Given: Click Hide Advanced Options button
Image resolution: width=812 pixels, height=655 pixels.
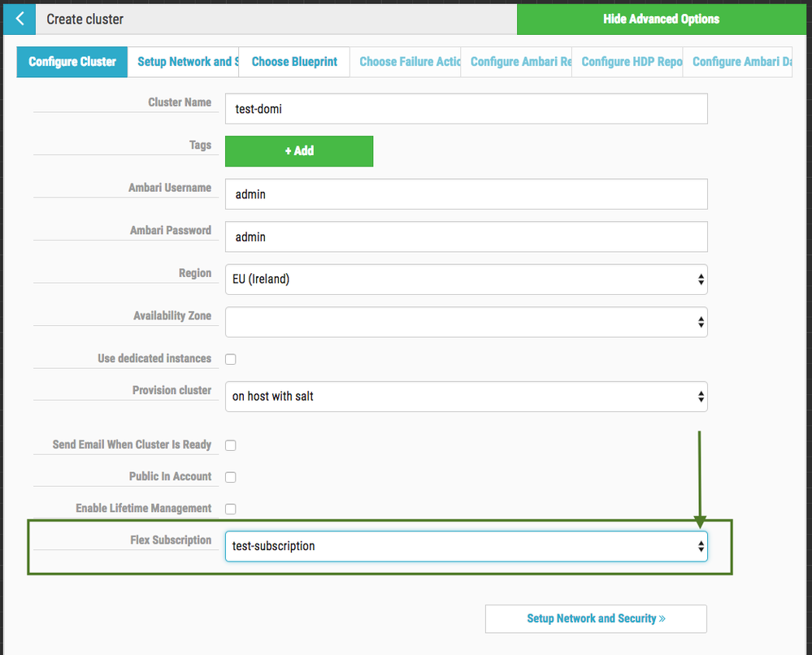Looking at the screenshot, I should click(x=661, y=19).
